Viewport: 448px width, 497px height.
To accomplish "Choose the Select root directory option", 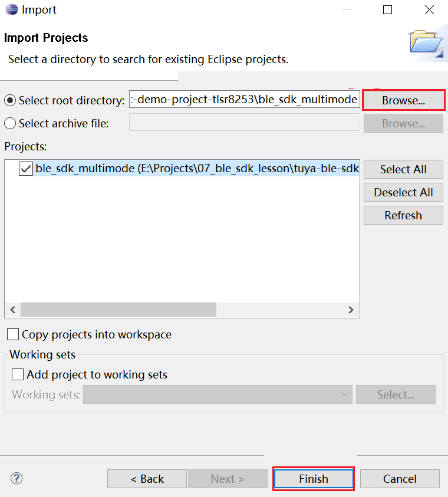I will 10,100.
